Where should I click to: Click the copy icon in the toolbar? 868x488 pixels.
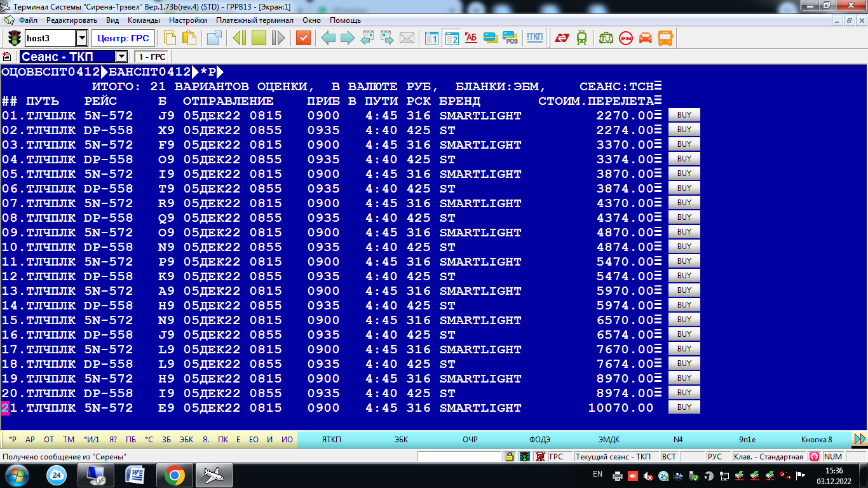(170, 38)
